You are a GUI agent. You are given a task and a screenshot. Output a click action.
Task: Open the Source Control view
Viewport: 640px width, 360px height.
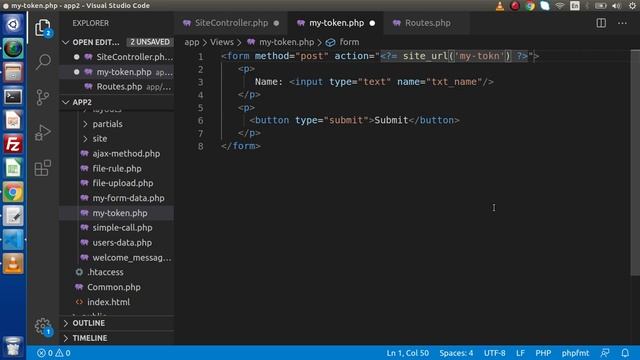(x=42, y=97)
